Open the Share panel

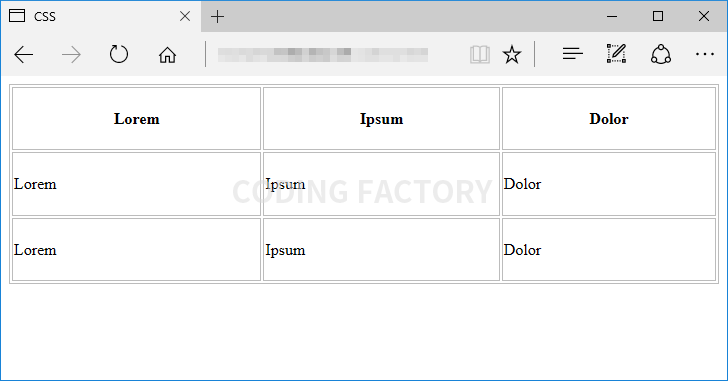pos(661,54)
